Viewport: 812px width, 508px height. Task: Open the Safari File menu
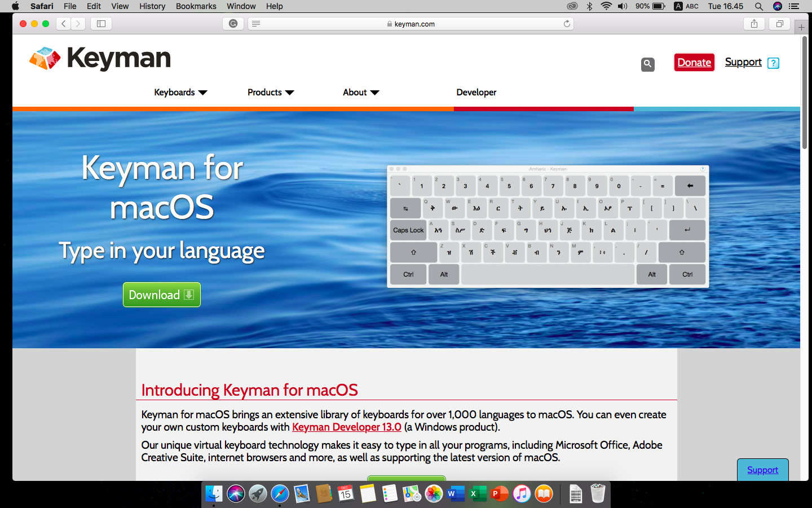point(70,6)
